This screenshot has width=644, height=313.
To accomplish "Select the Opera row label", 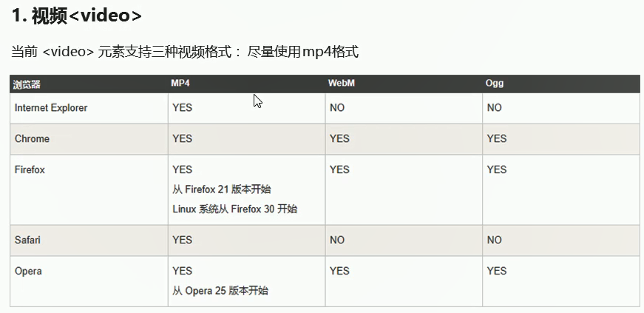I will coord(28,272).
